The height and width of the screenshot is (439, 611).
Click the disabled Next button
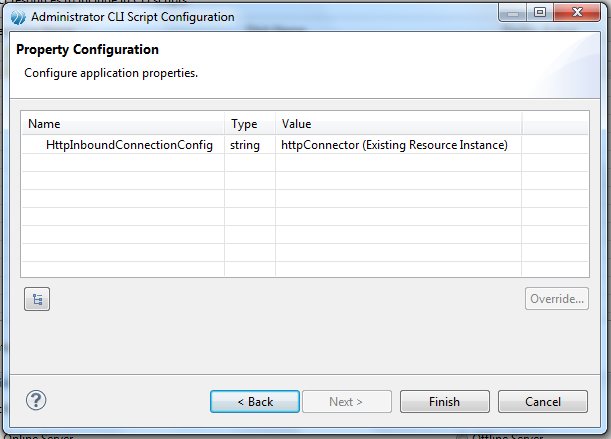[345, 401]
